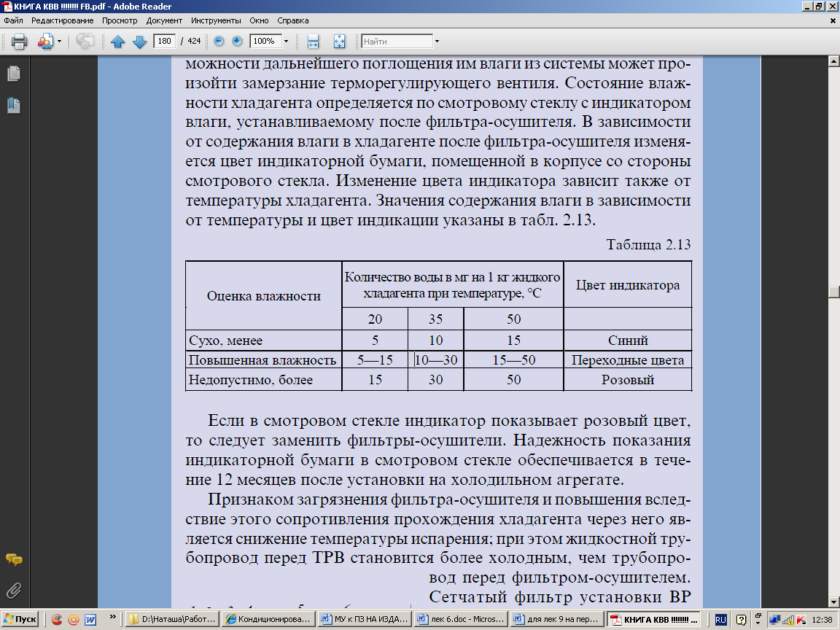Click the greyed-out hand tool toolbar icon

point(85,42)
